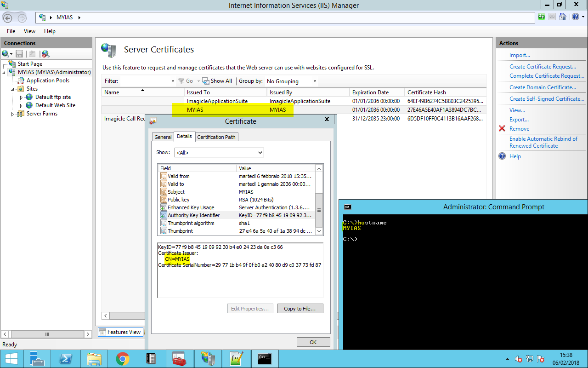Switch to the Certification Path tab

216,137
